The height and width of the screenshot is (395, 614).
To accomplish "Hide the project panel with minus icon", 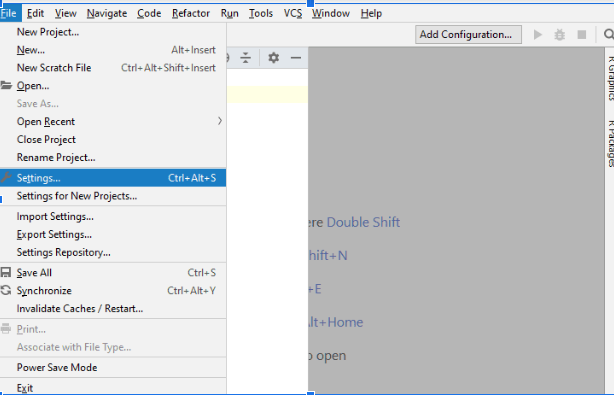I will tap(296, 58).
